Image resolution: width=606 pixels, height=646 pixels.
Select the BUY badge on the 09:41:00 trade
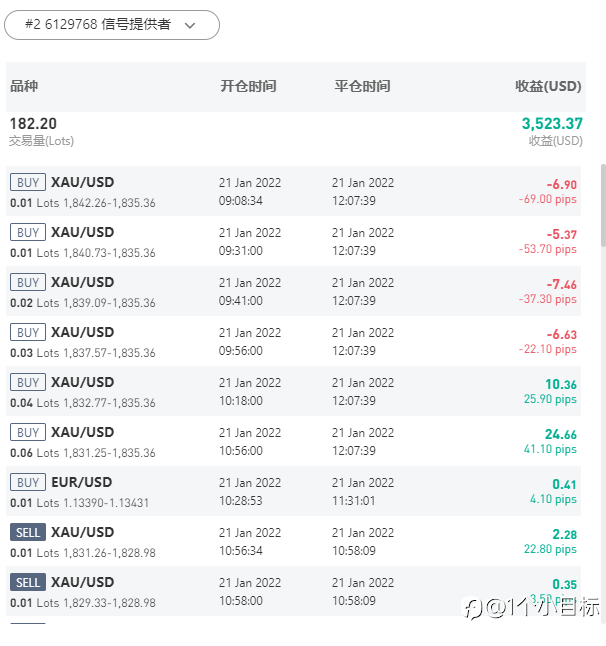tap(28, 282)
